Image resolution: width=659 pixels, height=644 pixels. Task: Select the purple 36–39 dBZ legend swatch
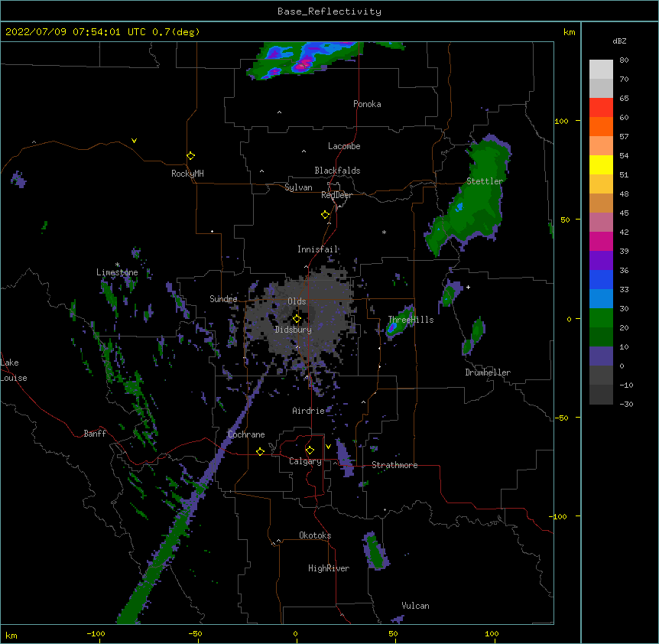tap(601, 260)
